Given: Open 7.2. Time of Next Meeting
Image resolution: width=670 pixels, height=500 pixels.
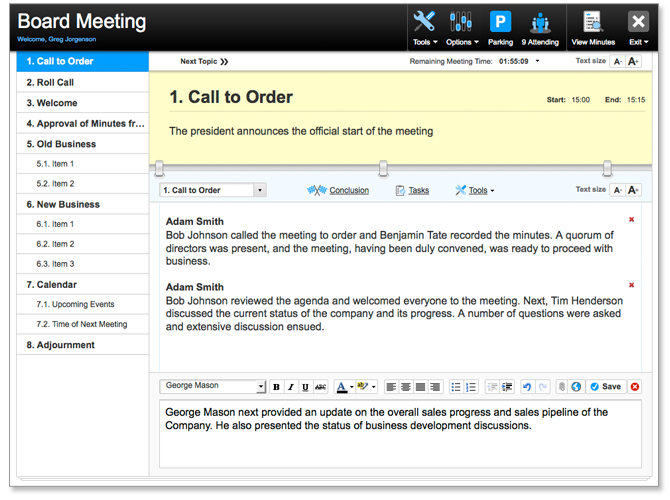Looking at the screenshot, I should (82, 324).
